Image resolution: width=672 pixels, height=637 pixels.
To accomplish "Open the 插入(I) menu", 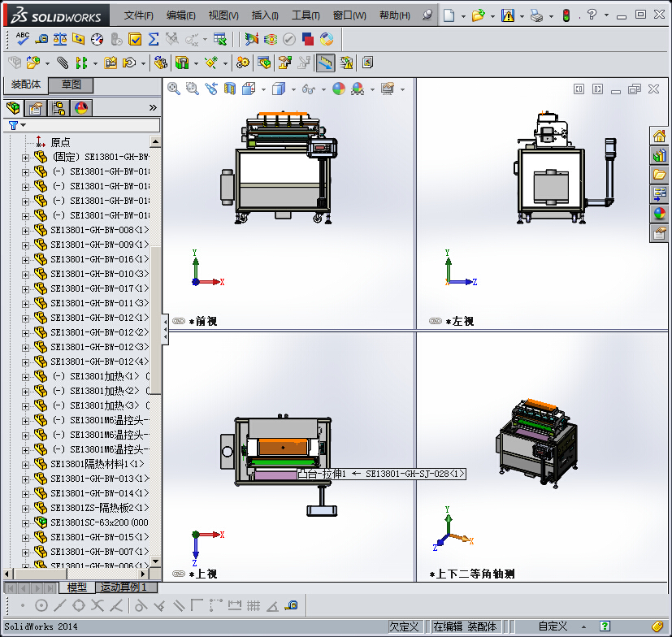I will pyautogui.click(x=264, y=15).
